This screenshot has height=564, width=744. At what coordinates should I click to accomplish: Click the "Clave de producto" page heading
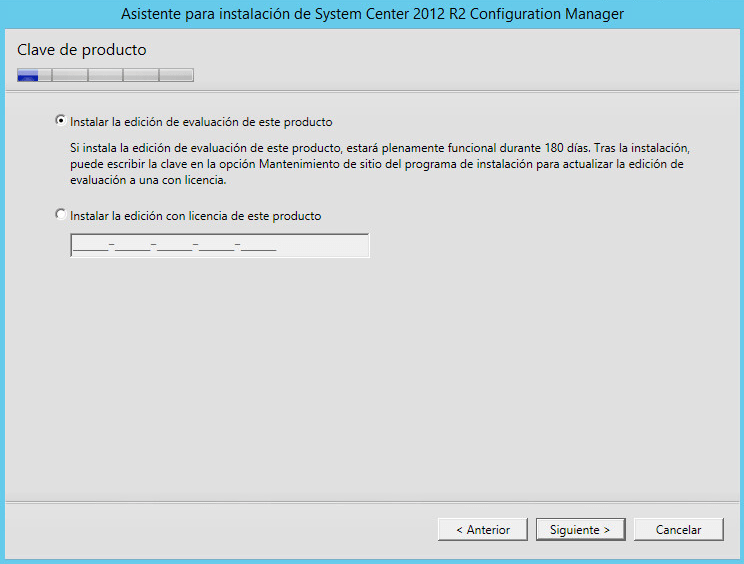[x=82, y=49]
